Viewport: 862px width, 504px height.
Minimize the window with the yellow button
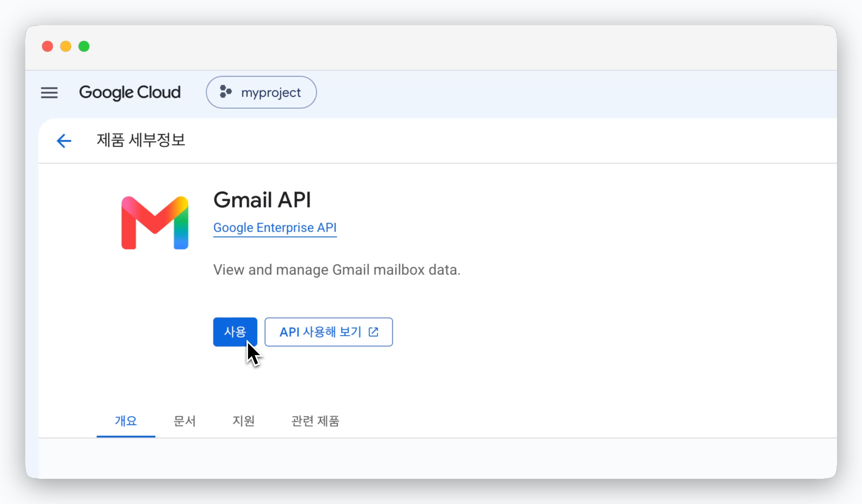(x=66, y=46)
